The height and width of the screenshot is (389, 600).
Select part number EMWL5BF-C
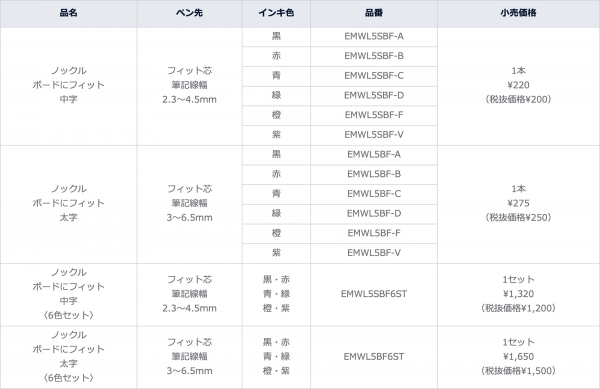click(374, 194)
